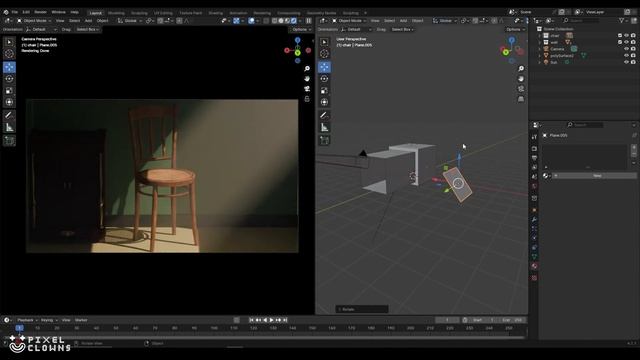Open the Window menu
The image size is (640, 360).
(x=58, y=12)
